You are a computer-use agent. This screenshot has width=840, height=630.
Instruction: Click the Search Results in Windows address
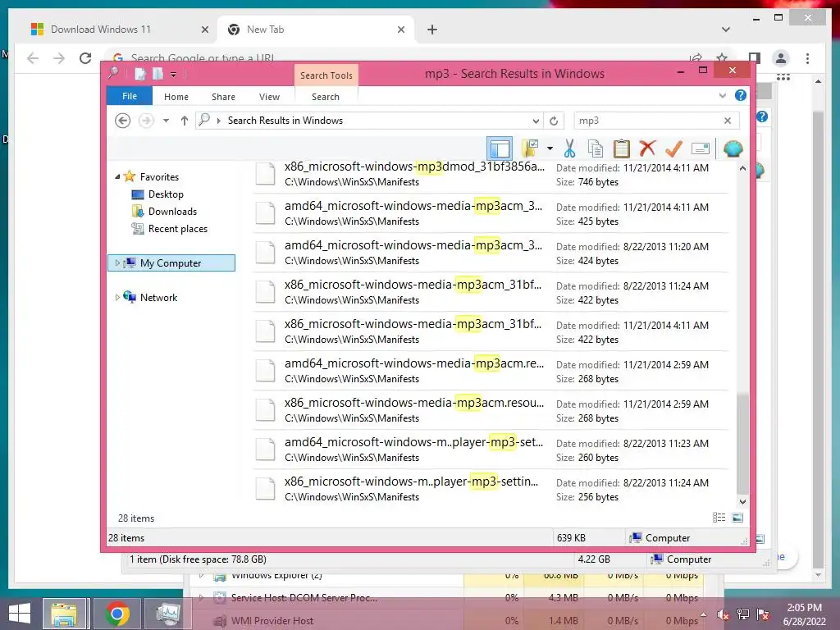click(285, 121)
